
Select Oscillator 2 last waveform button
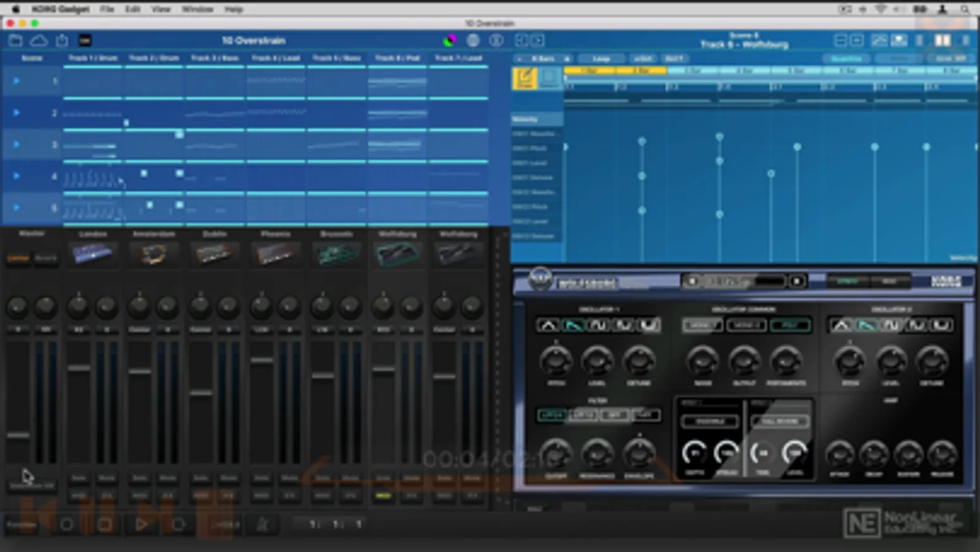click(941, 325)
